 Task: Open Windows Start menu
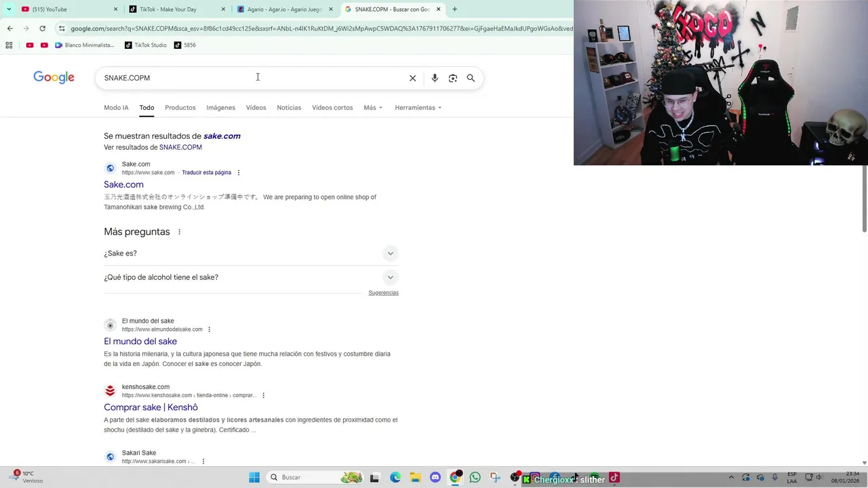254,478
